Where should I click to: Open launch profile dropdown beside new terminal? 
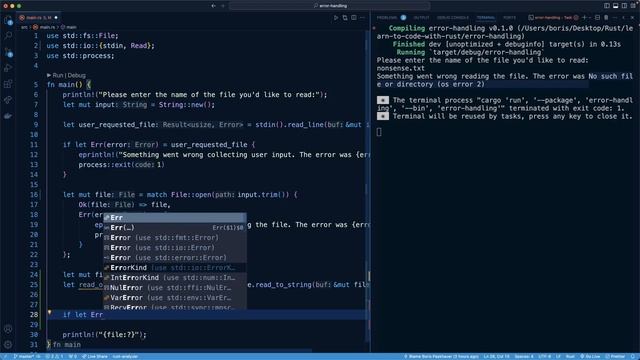click(x=590, y=18)
